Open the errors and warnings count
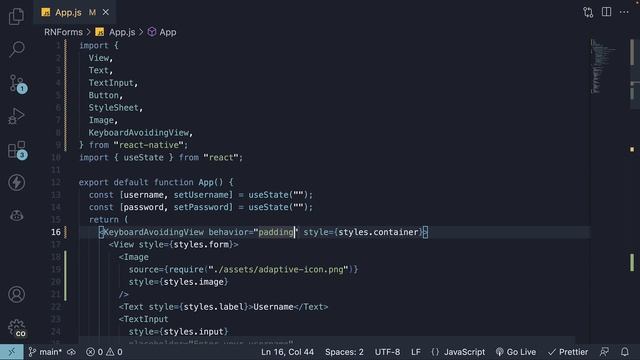 tap(104, 352)
